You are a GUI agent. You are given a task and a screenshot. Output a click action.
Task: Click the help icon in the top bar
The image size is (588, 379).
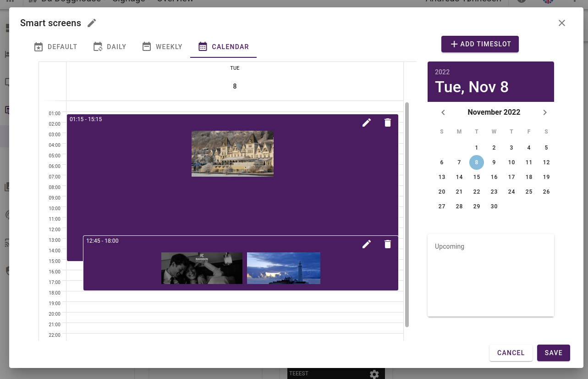point(521,1)
